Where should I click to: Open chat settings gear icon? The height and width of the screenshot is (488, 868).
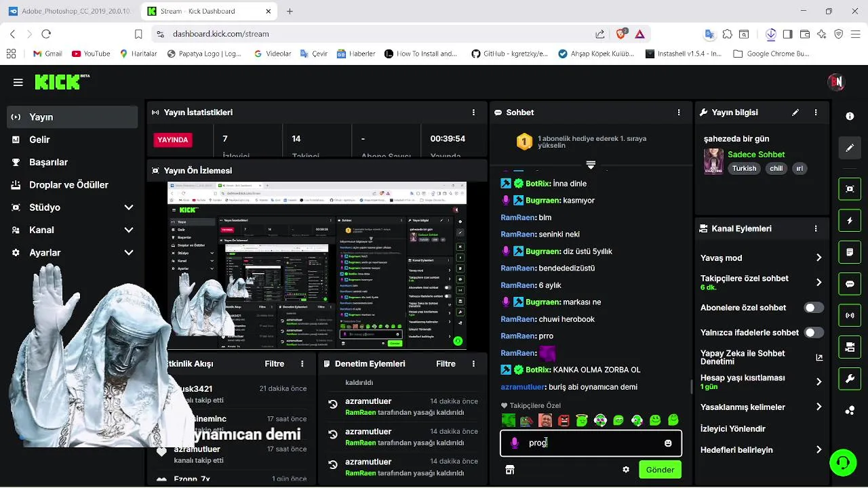tap(626, 470)
